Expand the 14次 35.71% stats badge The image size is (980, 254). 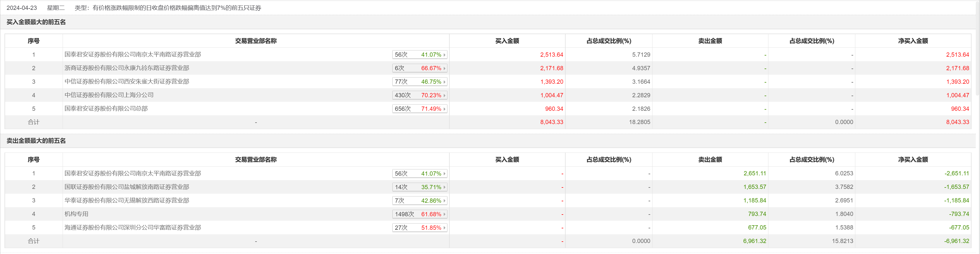tap(420, 187)
